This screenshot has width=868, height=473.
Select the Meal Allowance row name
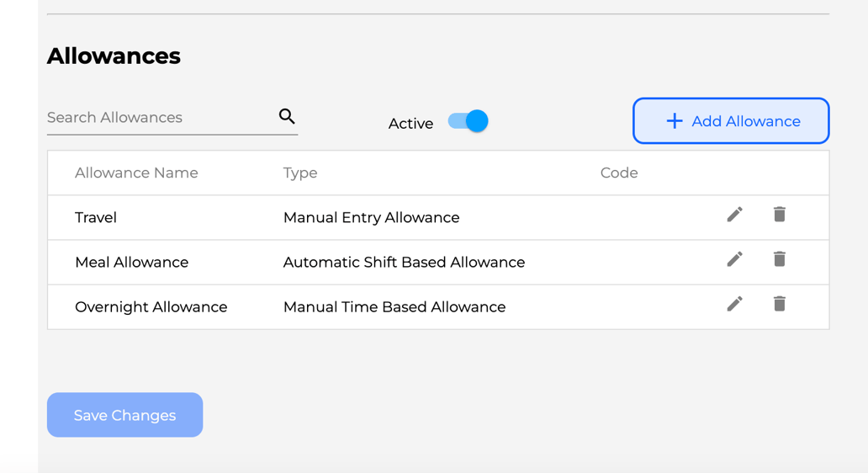coord(131,263)
